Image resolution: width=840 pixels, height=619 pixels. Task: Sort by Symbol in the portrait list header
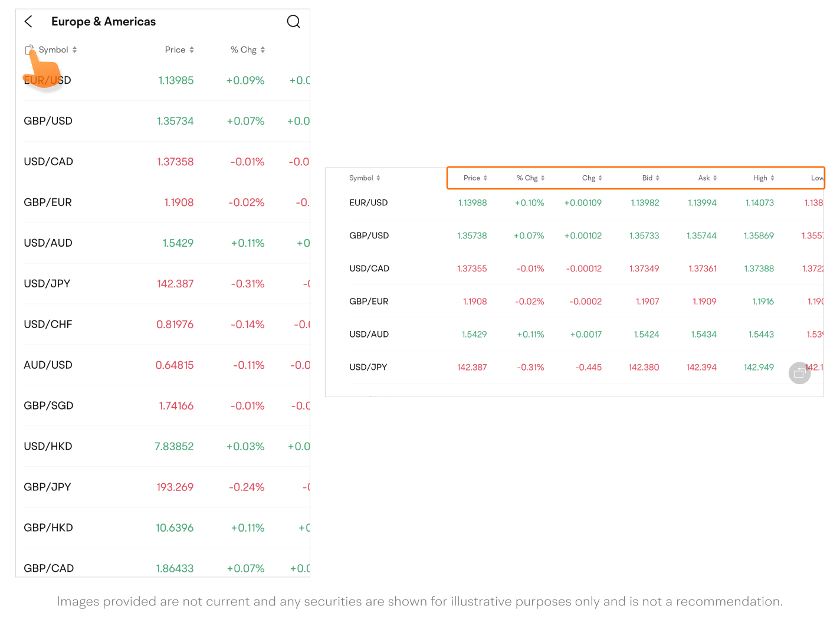click(58, 50)
